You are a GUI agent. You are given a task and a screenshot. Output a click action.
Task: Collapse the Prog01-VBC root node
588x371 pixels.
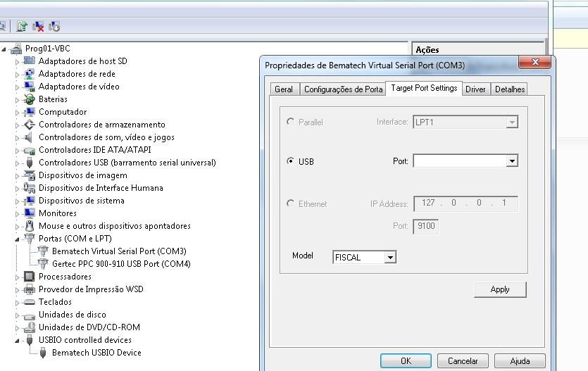[x=4, y=49]
